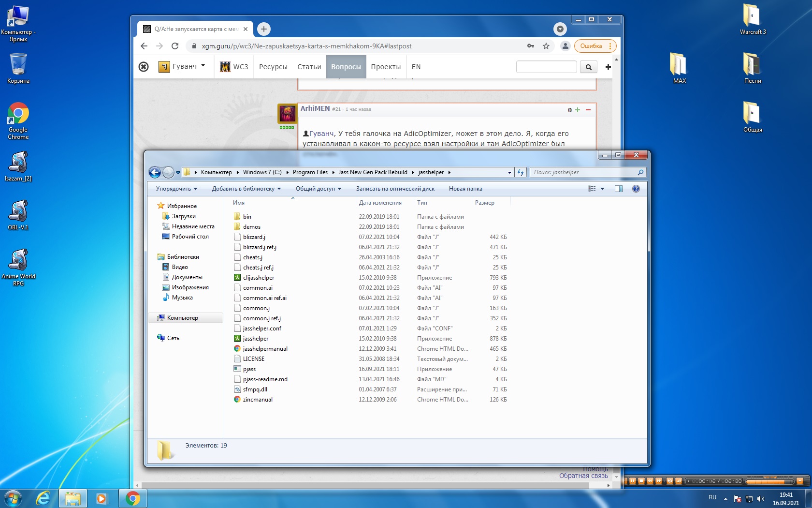Open the Ресурсы section on xgm

273,67
